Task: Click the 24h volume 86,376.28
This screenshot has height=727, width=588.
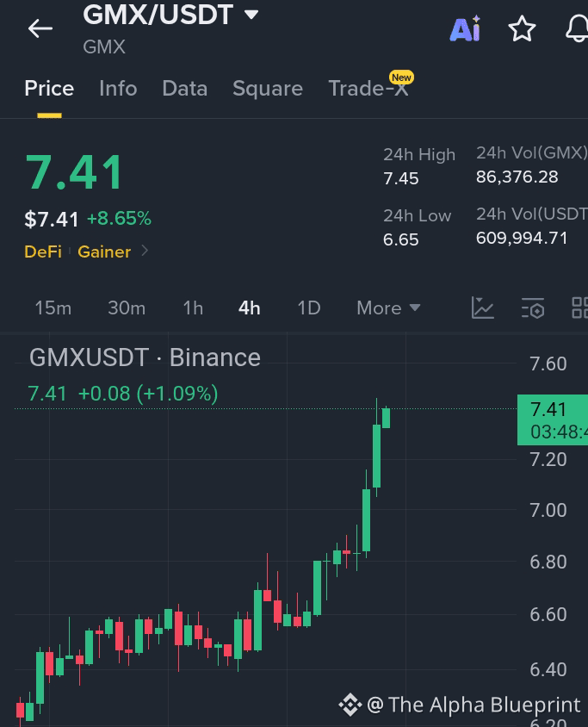Action: pyautogui.click(x=517, y=177)
